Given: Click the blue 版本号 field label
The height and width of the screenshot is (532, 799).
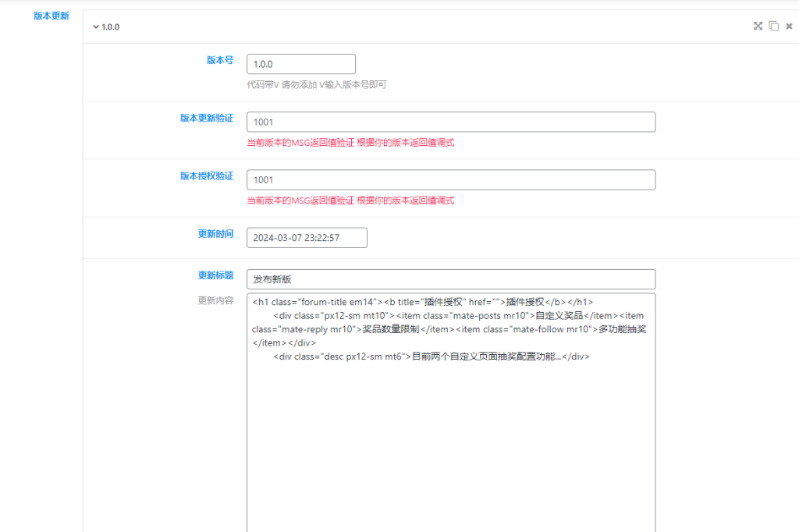Looking at the screenshot, I should [219, 59].
